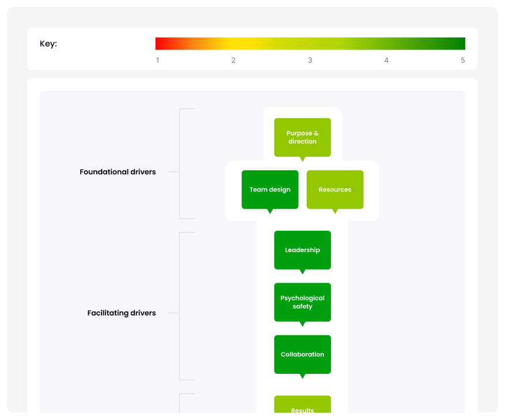Click the Key: label
The height and width of the screenshot is (420, 505).
tap(48, 44)
